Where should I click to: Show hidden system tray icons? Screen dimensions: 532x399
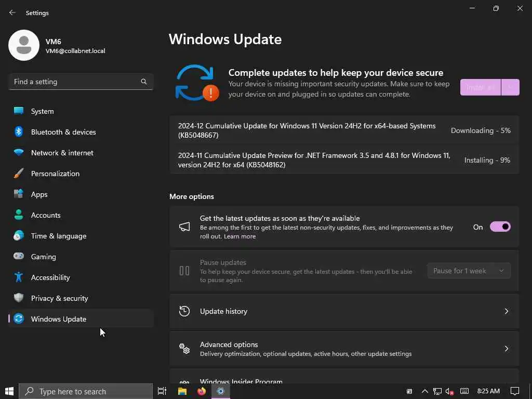[424, 391]
